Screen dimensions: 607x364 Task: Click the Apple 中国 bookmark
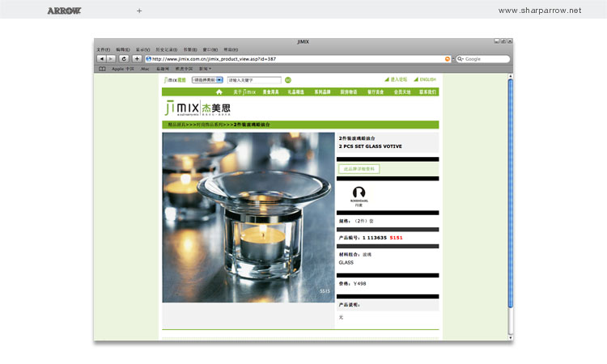pyautogui.click(x=123, y=69)
